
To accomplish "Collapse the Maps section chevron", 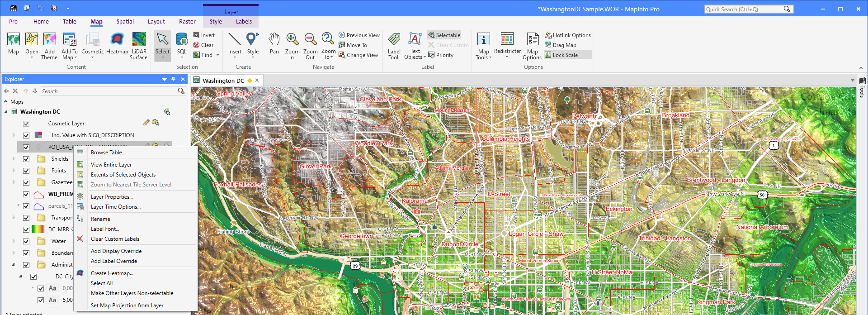I will click(6, 102).
